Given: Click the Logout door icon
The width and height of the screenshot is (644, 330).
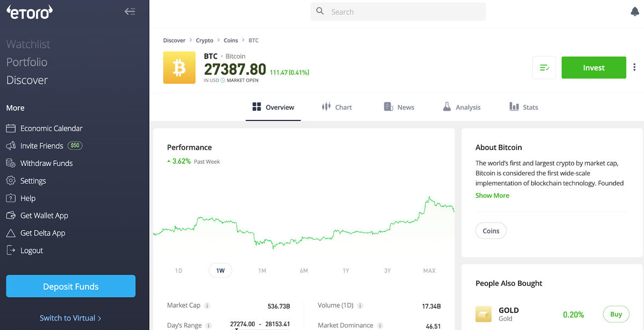Looking at the screenshot, I should click(x=11, y=250).
